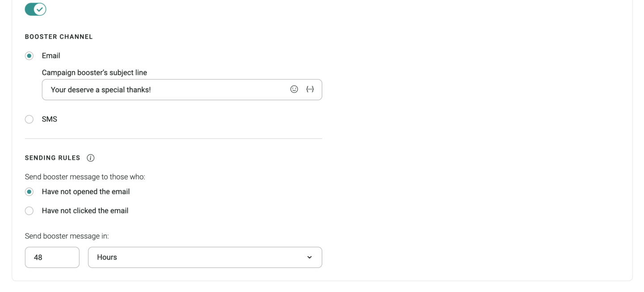644x292 pixels.
Task: Click the "Campaign booster's subject line" label
Action: [94, 72]
